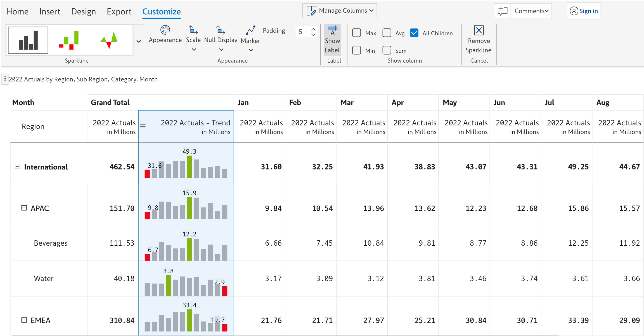This screenshot has width=644, height=336.
Task: Click the Scale axis icon
Action: tap(193, 30)
